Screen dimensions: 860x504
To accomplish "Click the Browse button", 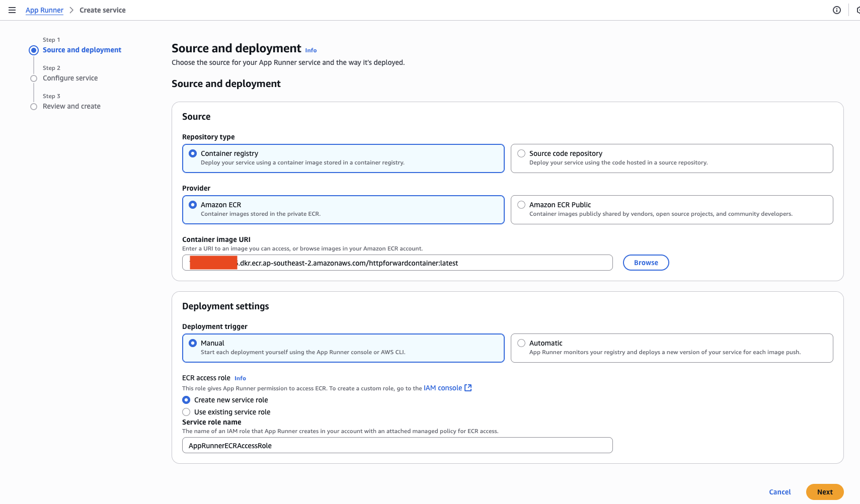I will click(646, 263).
